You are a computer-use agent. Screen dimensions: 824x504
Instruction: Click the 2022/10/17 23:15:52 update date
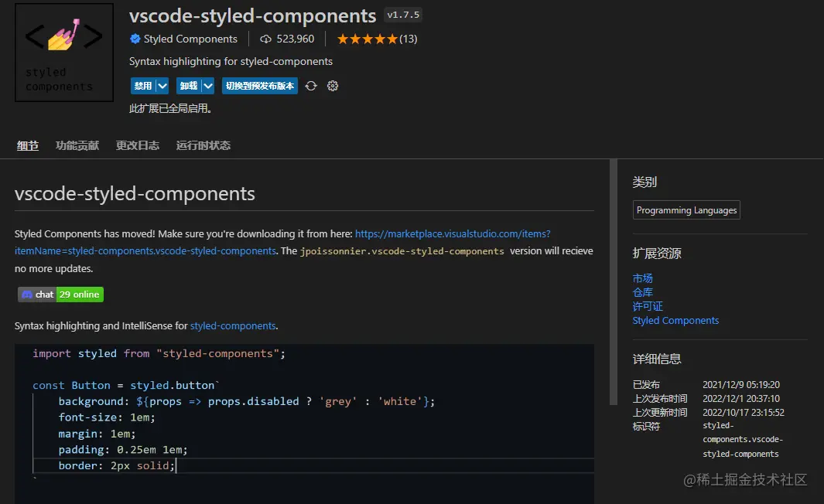tap(743, 413)
